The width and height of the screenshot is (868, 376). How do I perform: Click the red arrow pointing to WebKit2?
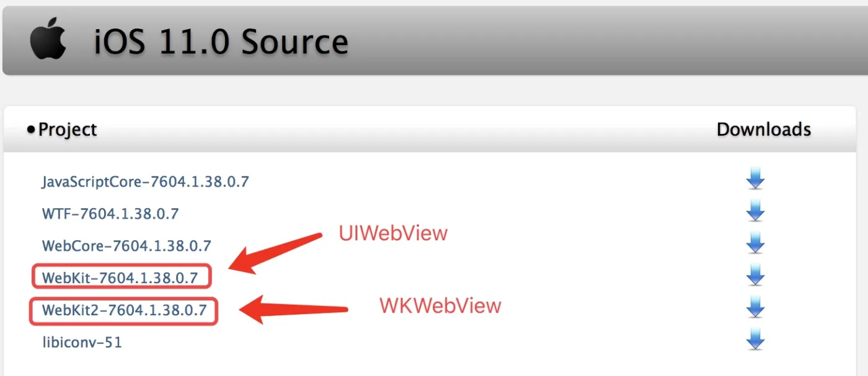tap(293, 308)
